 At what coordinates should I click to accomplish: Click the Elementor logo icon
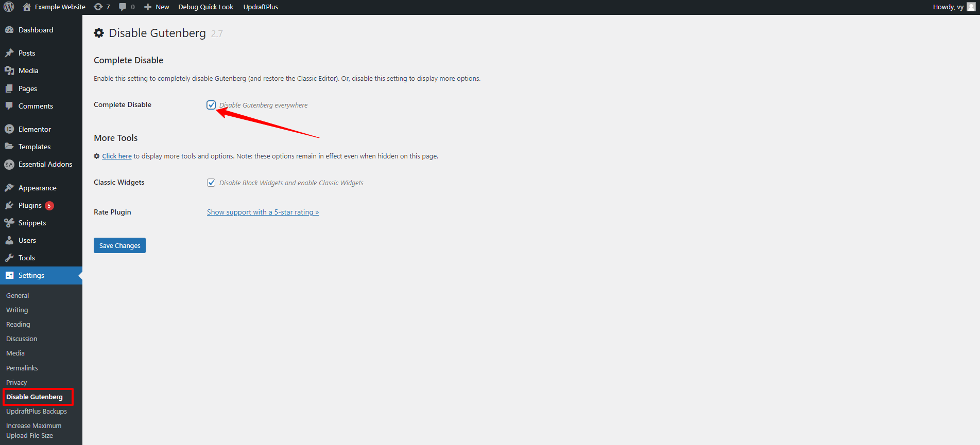[9, 129]
